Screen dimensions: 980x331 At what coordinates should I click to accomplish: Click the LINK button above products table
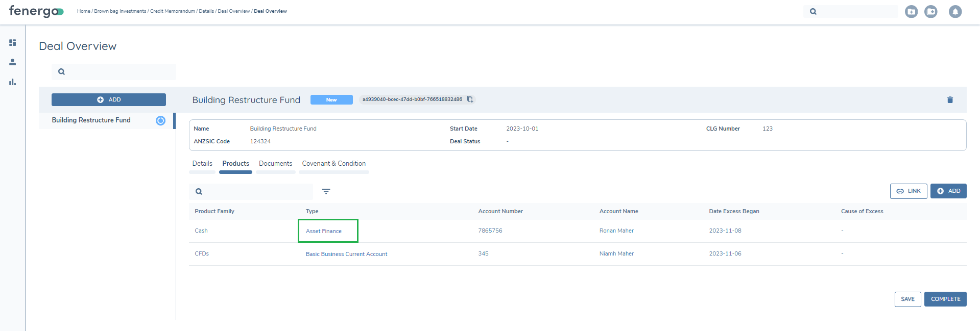click(x=908, y=191)
